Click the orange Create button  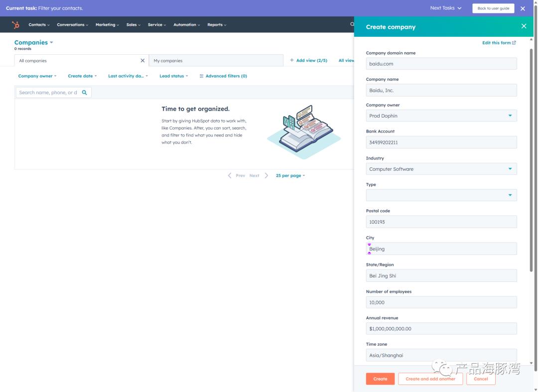point(380,379)
